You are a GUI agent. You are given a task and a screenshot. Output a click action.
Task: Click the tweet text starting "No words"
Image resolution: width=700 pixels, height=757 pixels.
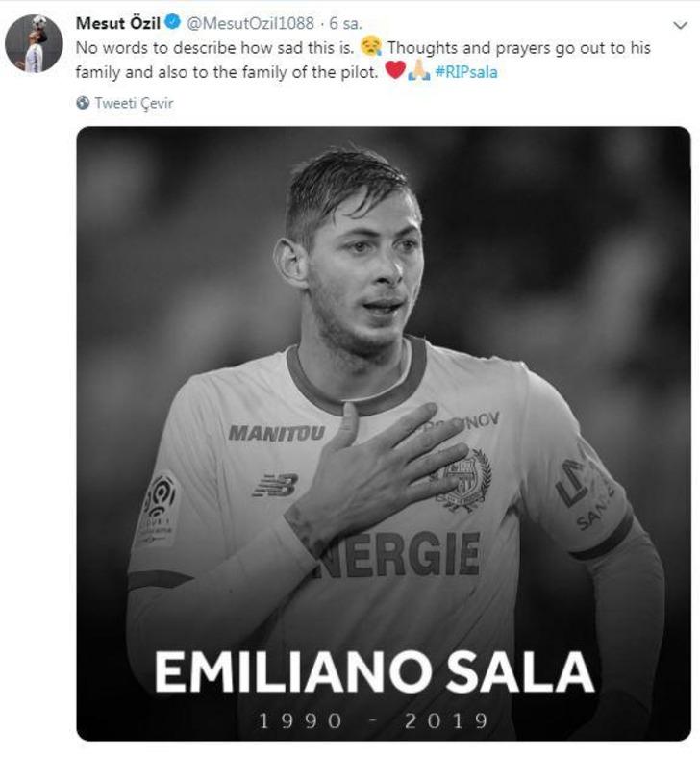(x=212, y=48)
